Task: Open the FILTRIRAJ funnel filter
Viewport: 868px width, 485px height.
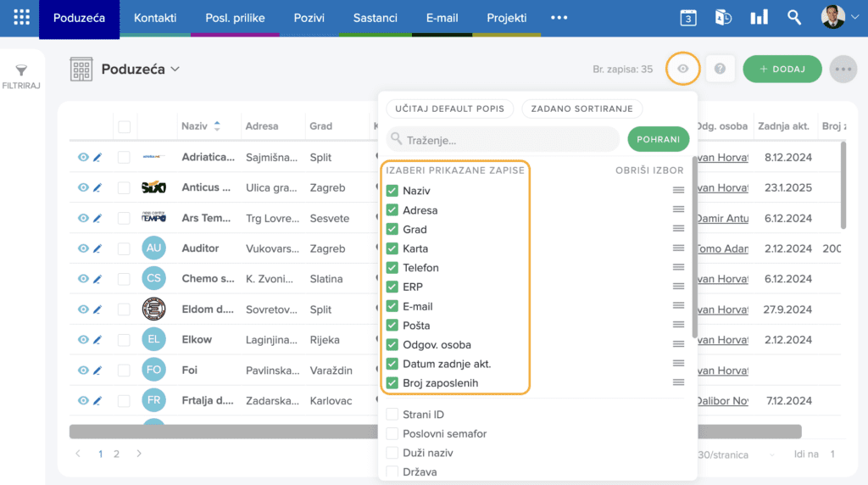Action: pos(21,76)
